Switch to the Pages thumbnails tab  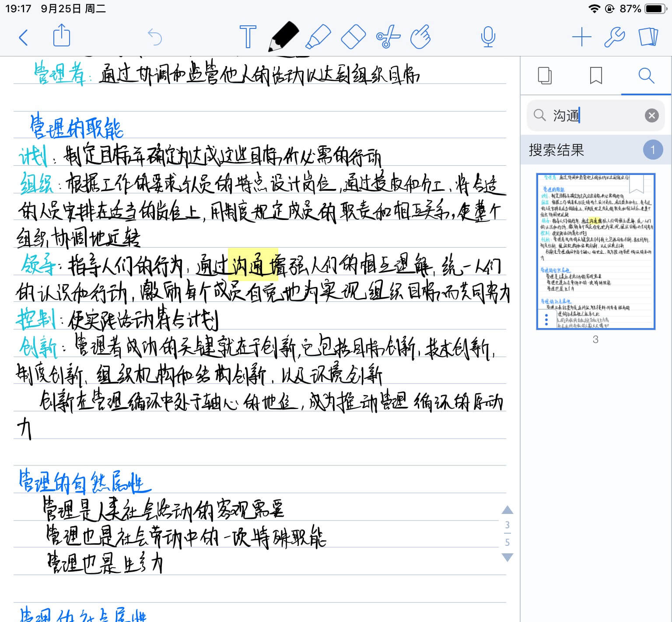(545, 76)
